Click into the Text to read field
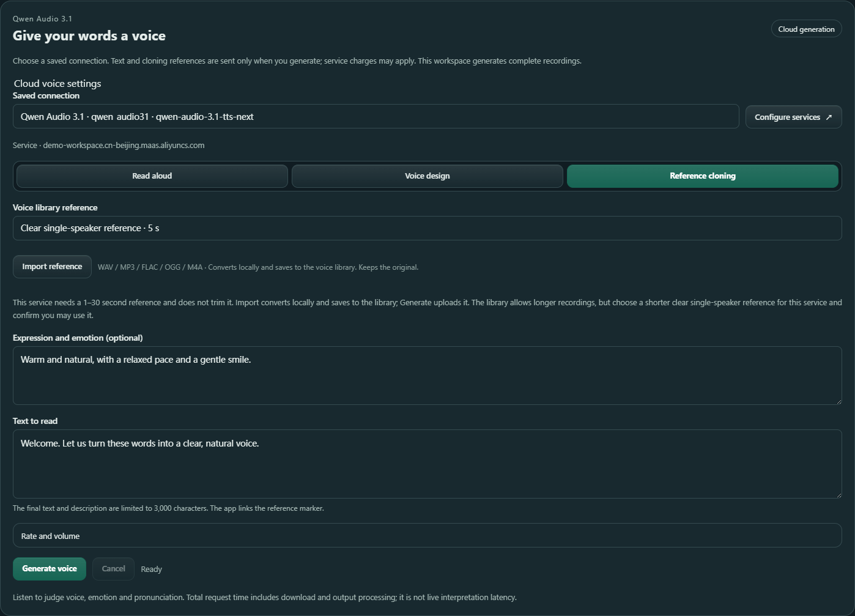Image resolution: width=855 pixels, height=616 pixels. (x=427, y=464)
